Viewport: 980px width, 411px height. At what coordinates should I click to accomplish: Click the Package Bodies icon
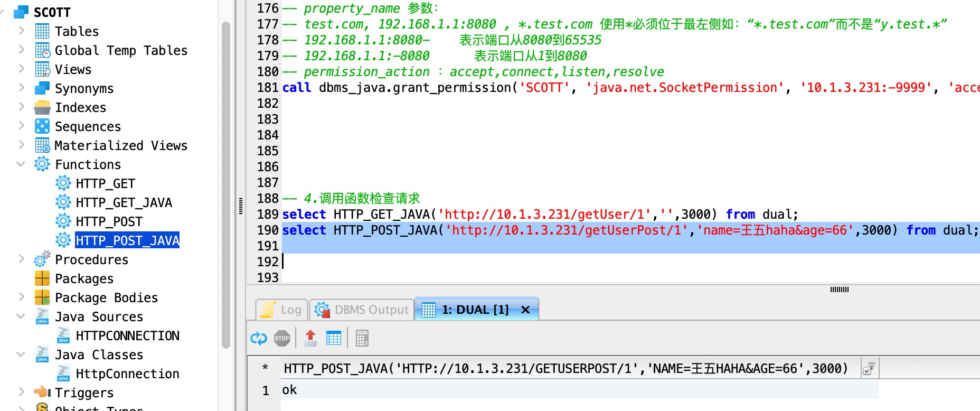(42, 297)
